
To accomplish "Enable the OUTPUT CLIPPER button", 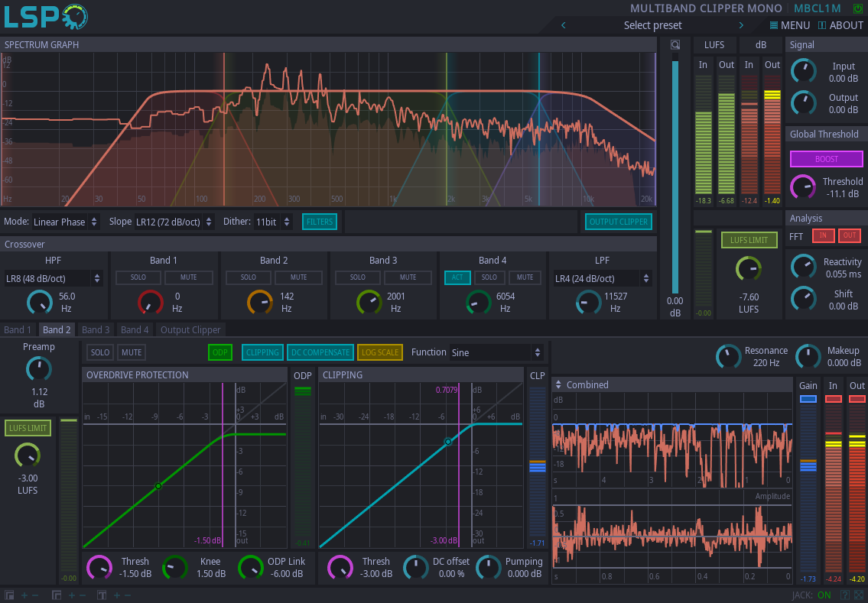I will (618, 222).
